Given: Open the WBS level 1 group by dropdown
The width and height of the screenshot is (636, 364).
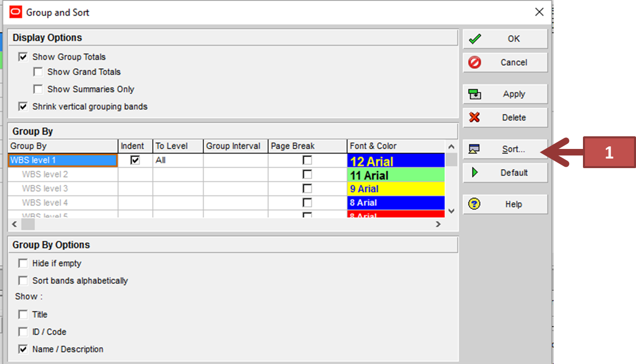Looking at the screenshot, I should 63,160.
